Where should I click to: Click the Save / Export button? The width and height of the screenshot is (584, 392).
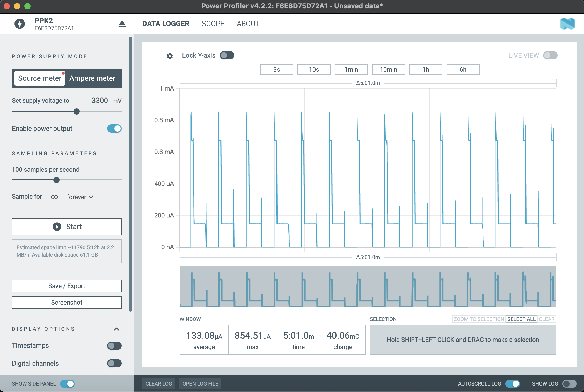(67, 286)
